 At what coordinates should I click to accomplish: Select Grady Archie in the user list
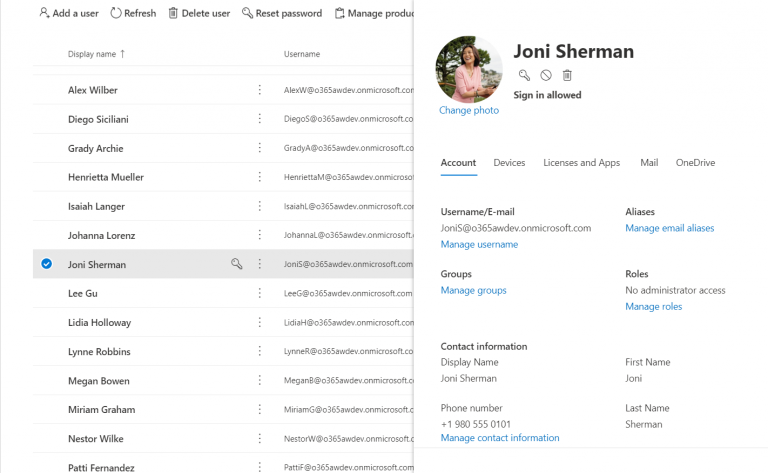[96, 148]
